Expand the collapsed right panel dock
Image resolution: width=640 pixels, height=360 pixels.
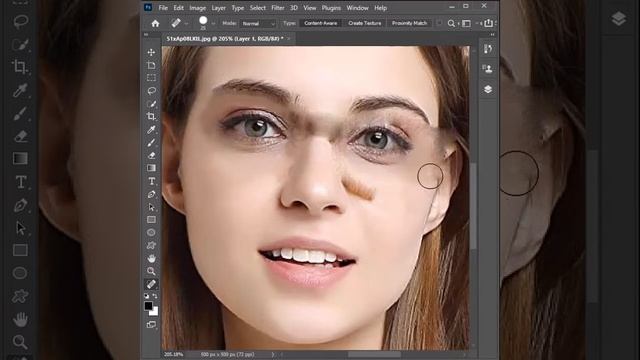492,35
